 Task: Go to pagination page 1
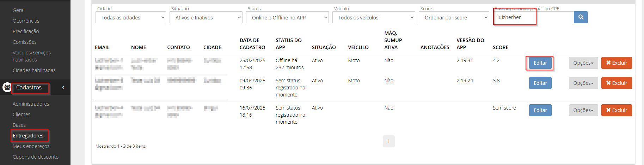coord(388,141)
